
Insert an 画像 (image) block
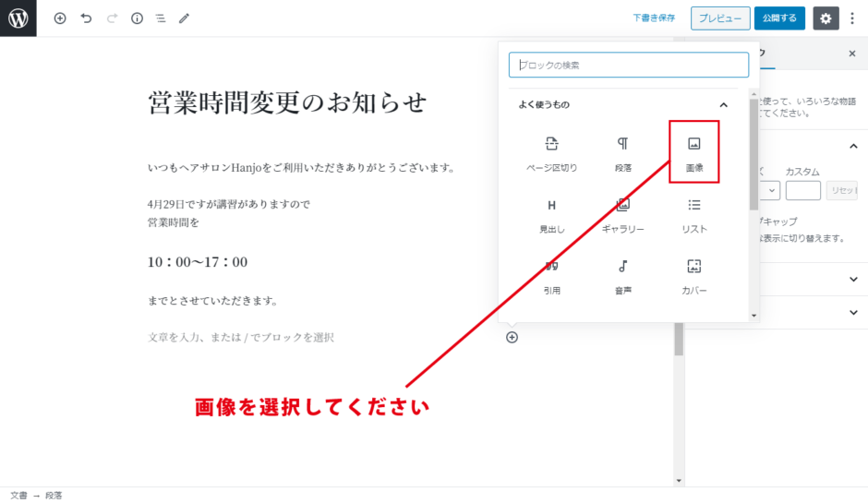tap(694, 152)
